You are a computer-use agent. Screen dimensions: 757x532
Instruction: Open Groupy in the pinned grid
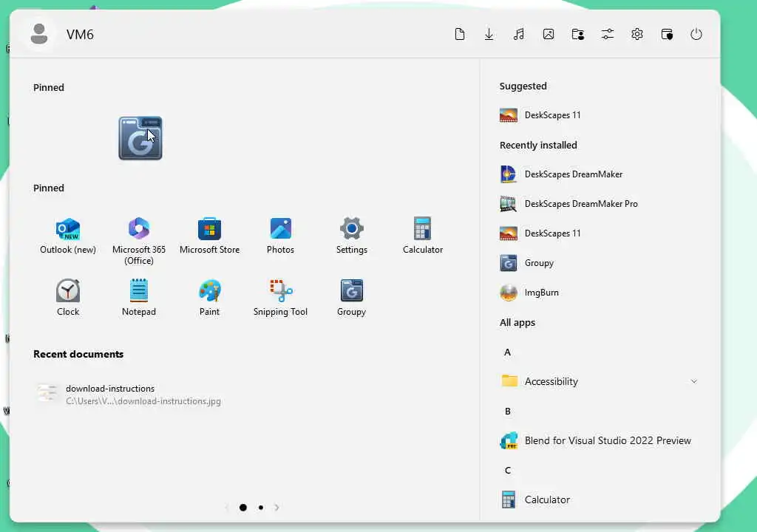pos(351,298)
